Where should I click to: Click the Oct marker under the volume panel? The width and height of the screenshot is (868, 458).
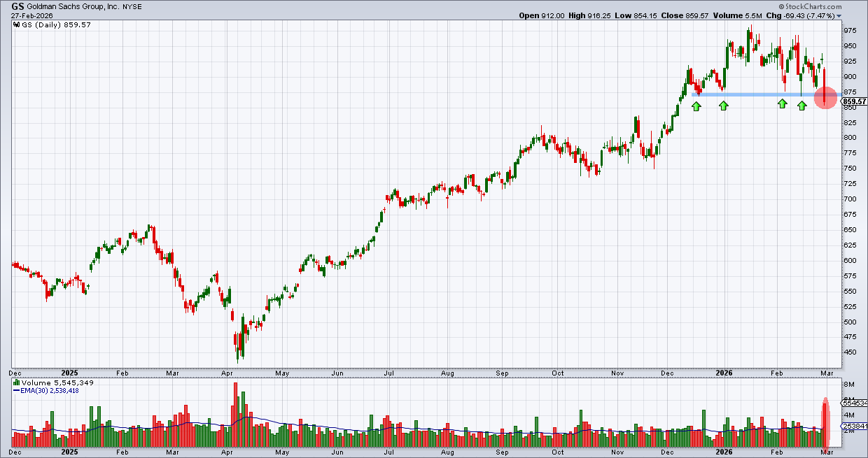558,452
